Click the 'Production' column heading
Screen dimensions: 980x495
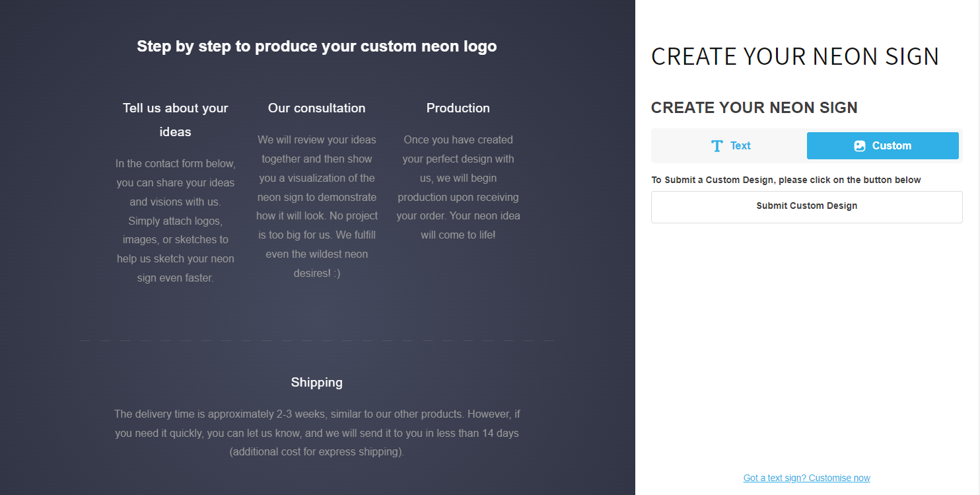coord(458,108)
